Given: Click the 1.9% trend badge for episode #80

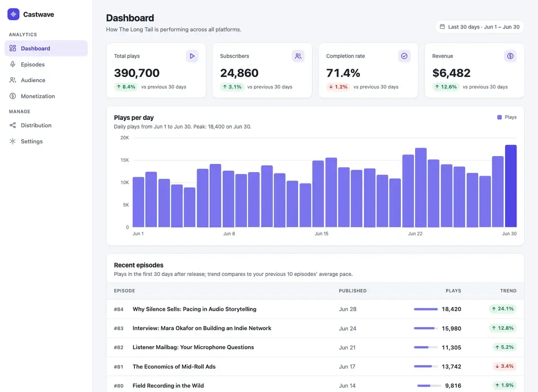Looking at the screenshot, I should click(x=504, y=385).
